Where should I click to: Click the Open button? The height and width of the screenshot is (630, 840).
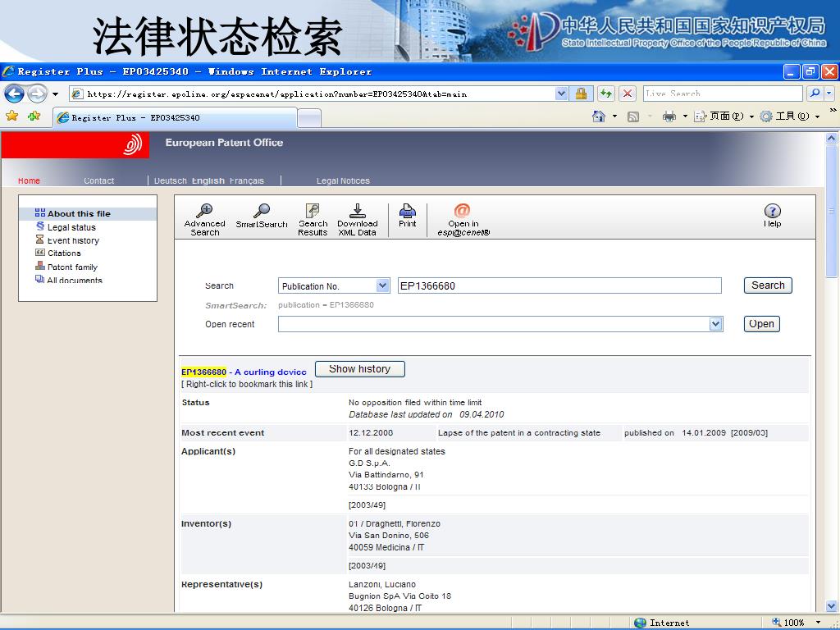point(761,323)
